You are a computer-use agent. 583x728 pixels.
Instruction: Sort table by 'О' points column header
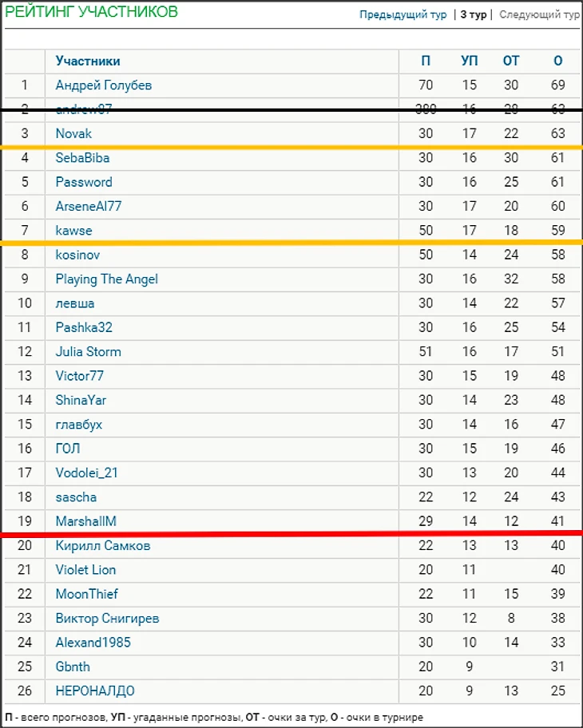[x=557, y=61]
